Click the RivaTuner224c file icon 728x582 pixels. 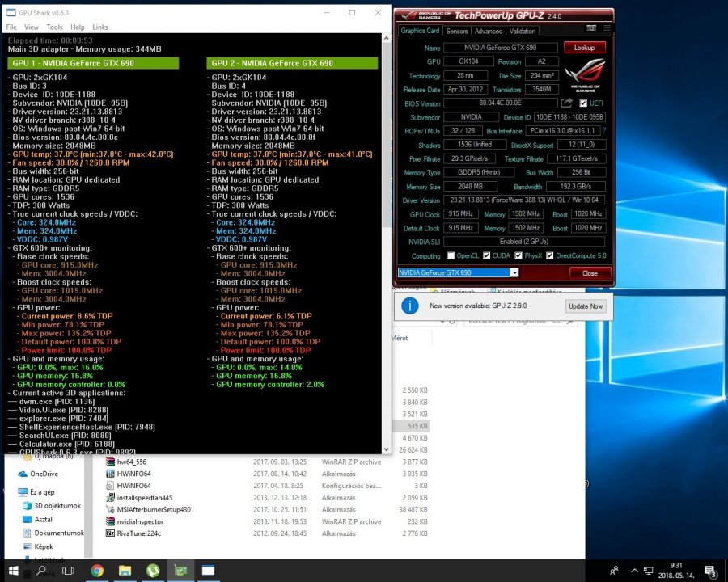click(110, 533)
